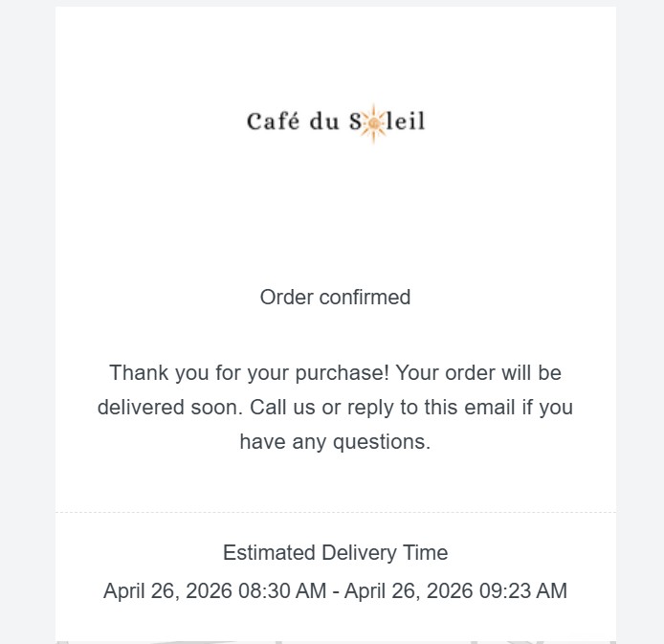Screen dimensions: 664x644
Task: Click the orange sun icon in the logo
Action: point(370,122)
